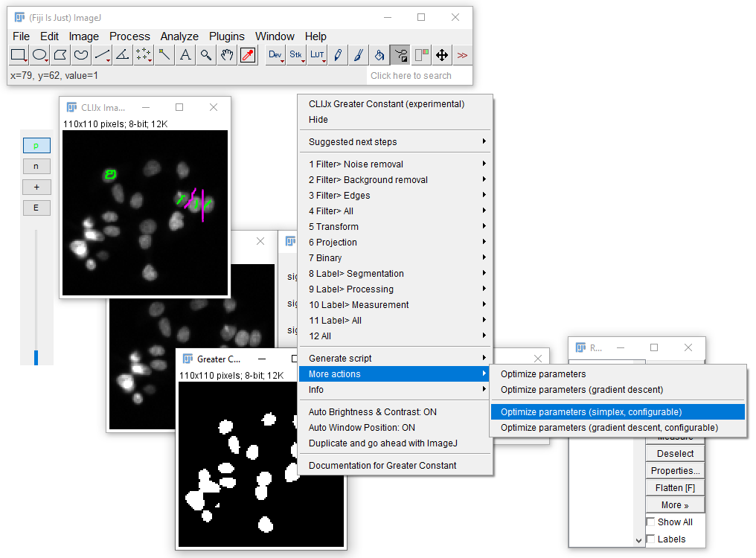Select the Color picker tool

[248, 55]
